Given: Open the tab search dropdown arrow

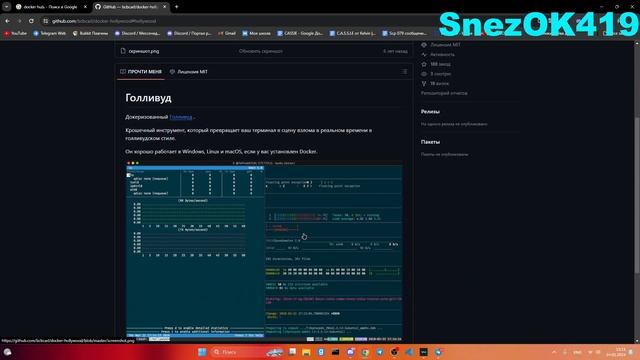Looking at the screenshot, I should (7, 7).
